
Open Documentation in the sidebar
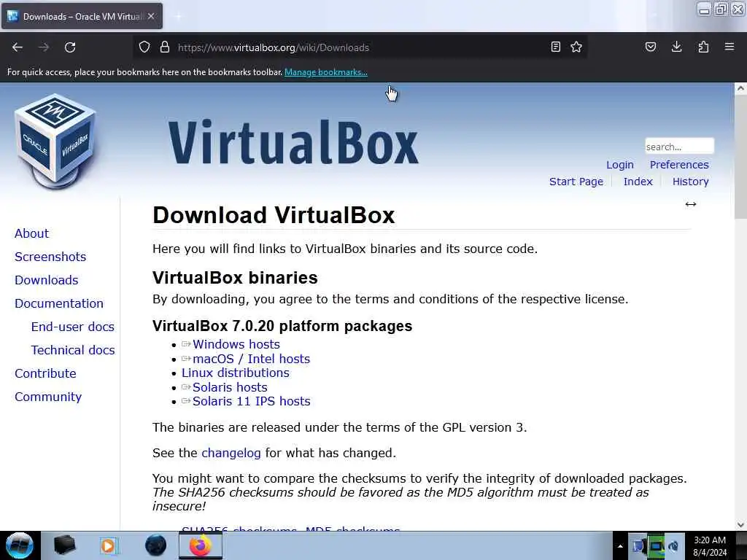pos(59,303)
